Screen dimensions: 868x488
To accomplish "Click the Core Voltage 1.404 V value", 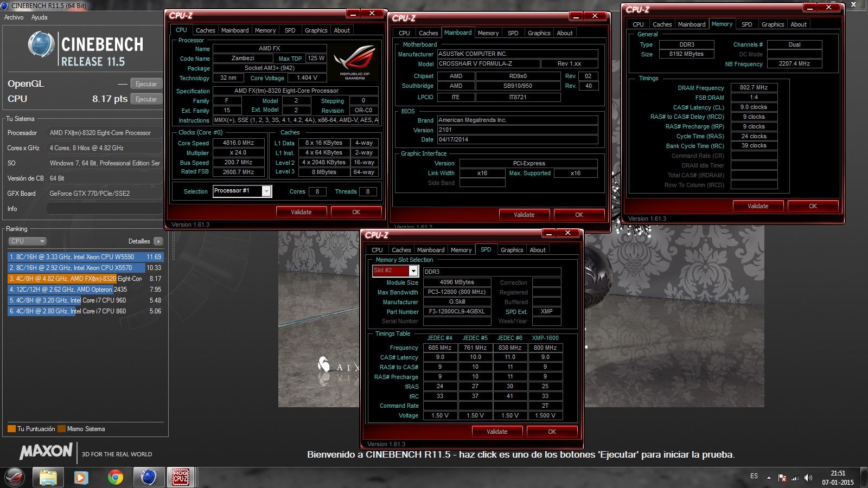I will (x=307, y=78).
